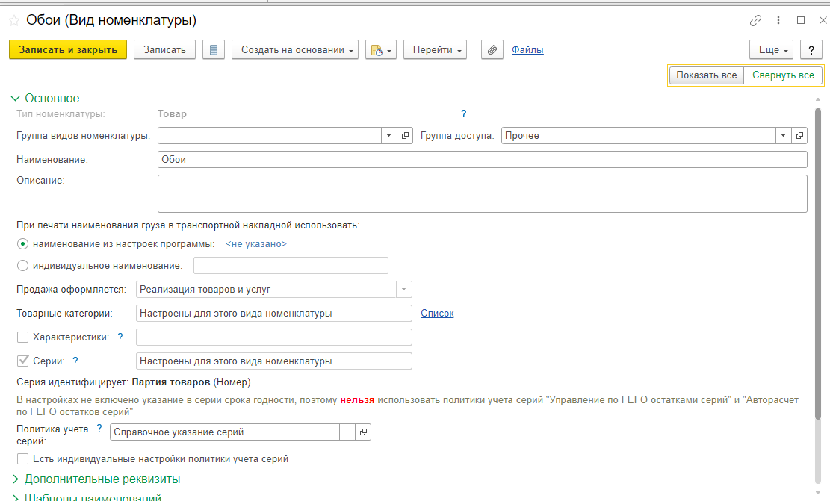The image size is (830, 504).
Task: Open the Создать на основании menu
Action: [x=295, y=50]
